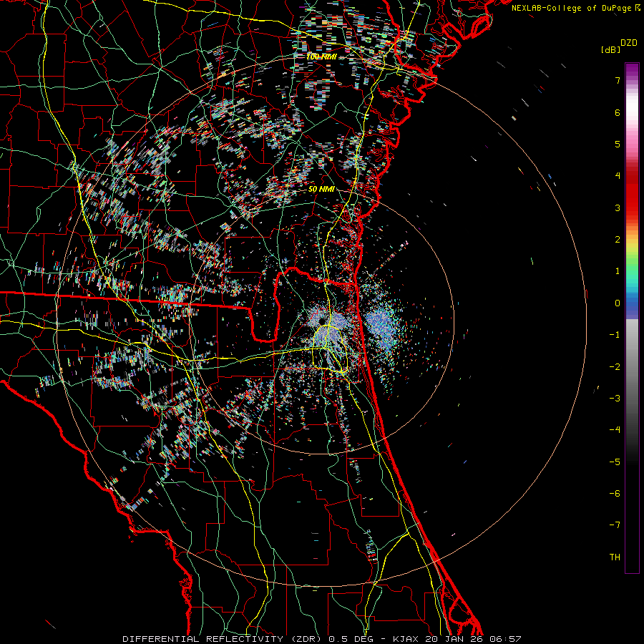Click the 06:57 timestamp
This screenshot has height=644, width=644.
[506, 639]
